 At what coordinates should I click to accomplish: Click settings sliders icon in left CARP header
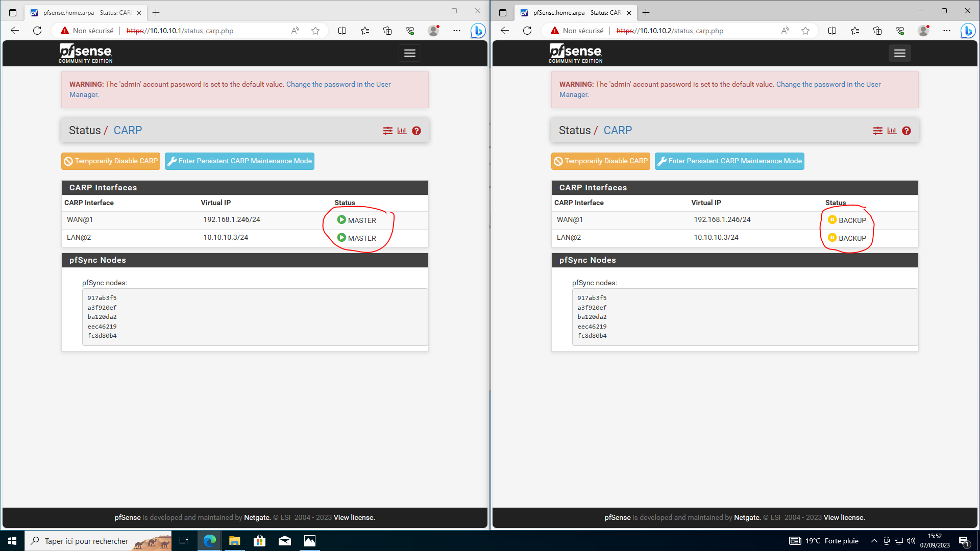(388, 131)
